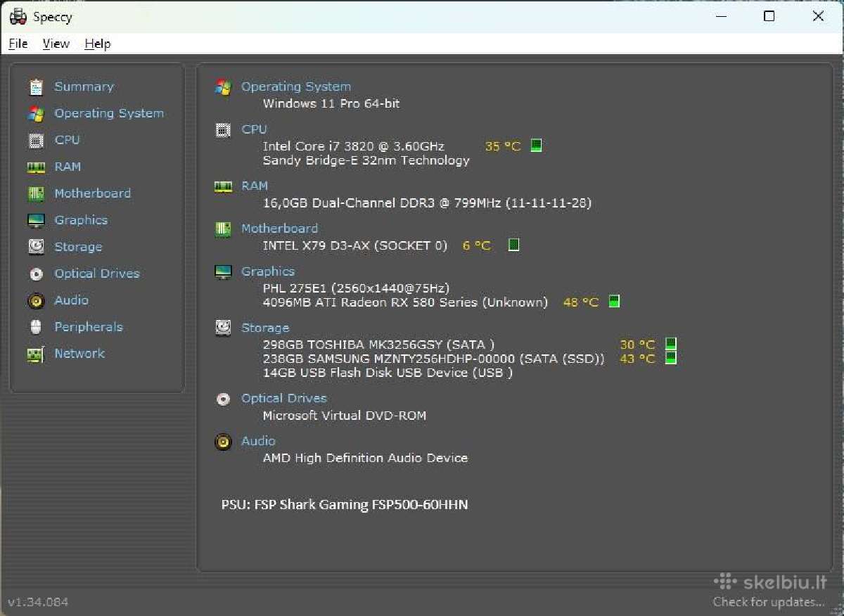Click the PHL 275E1 monitor line
844x616 pixels.
point(356,288)
